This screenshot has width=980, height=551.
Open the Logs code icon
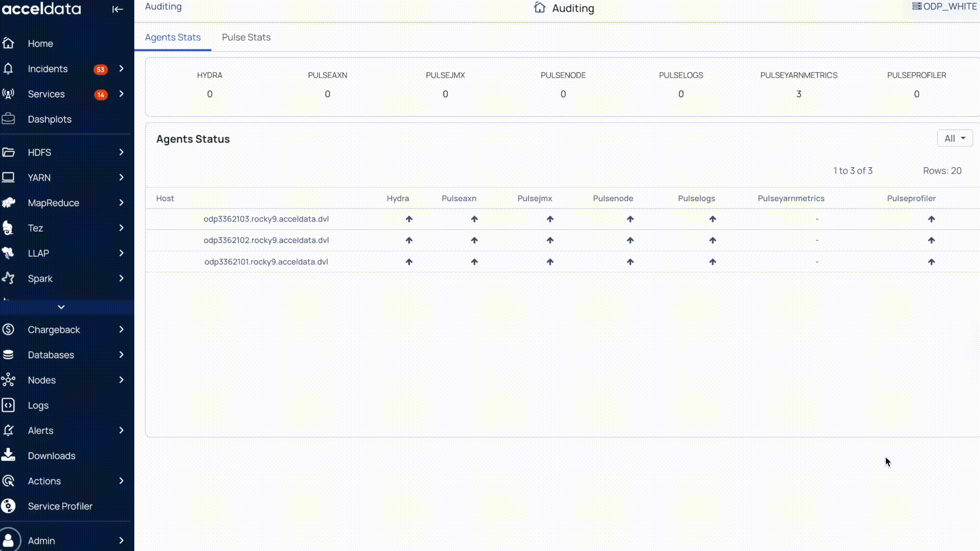8,405
